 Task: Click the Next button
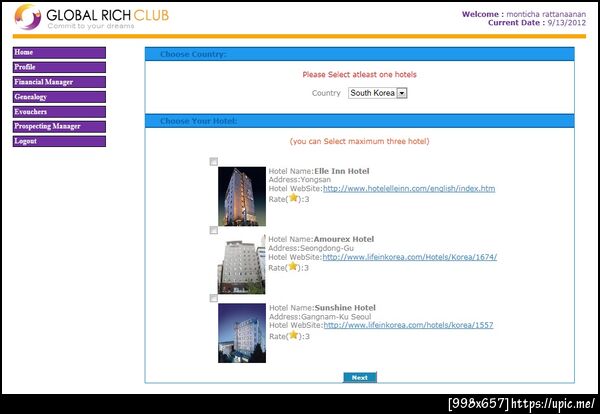(x=360, y=377)
